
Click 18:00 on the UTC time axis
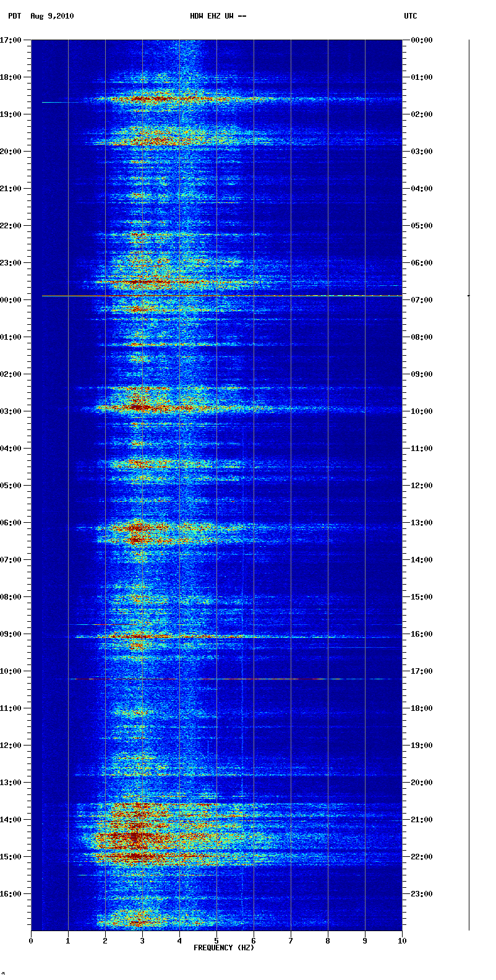tap(422, 708)
